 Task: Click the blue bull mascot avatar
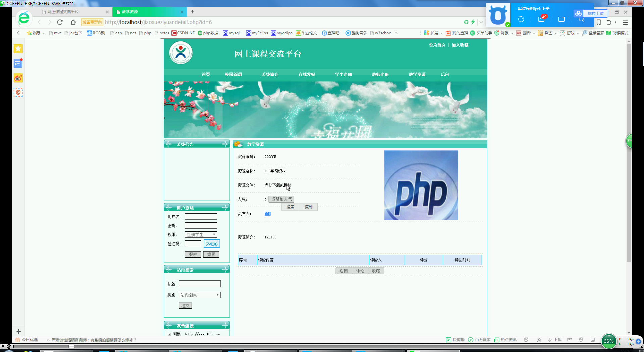click(x=498, y=15)
